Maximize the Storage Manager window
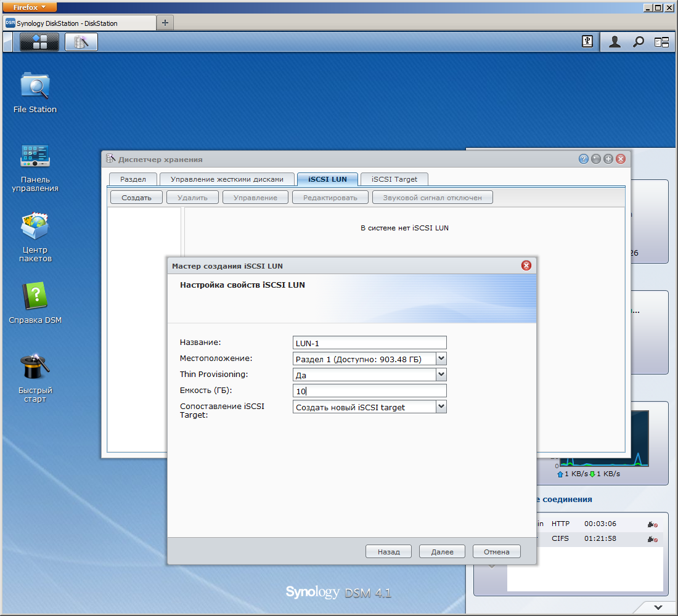 coord(608,159)
